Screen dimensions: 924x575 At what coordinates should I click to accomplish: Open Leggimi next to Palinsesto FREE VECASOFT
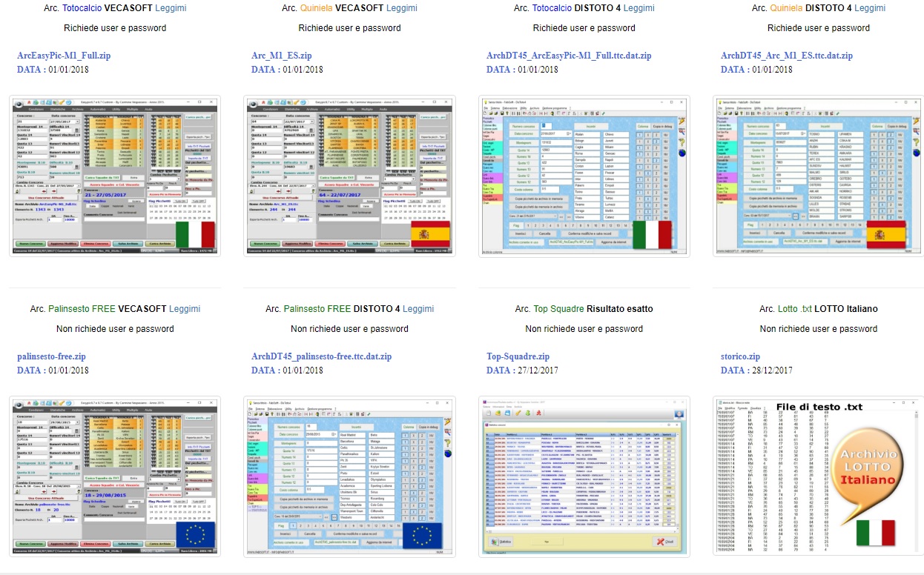pos(185,309)
